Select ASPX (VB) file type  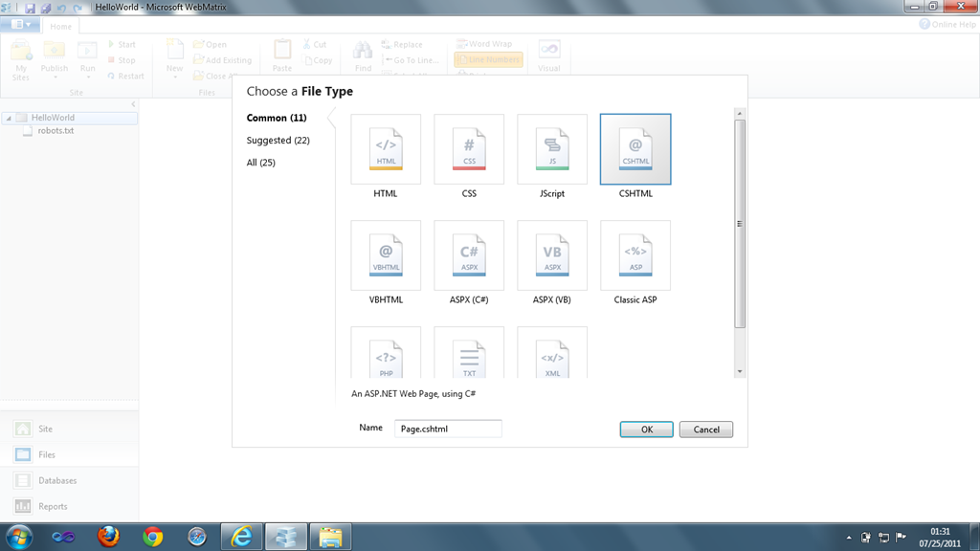552,255
